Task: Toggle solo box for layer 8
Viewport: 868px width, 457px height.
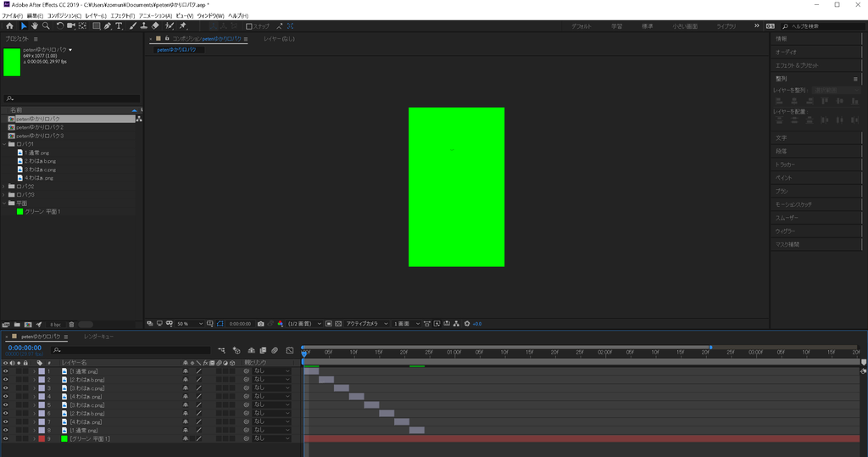Action: pyautogui.click(x=19, y=431)
